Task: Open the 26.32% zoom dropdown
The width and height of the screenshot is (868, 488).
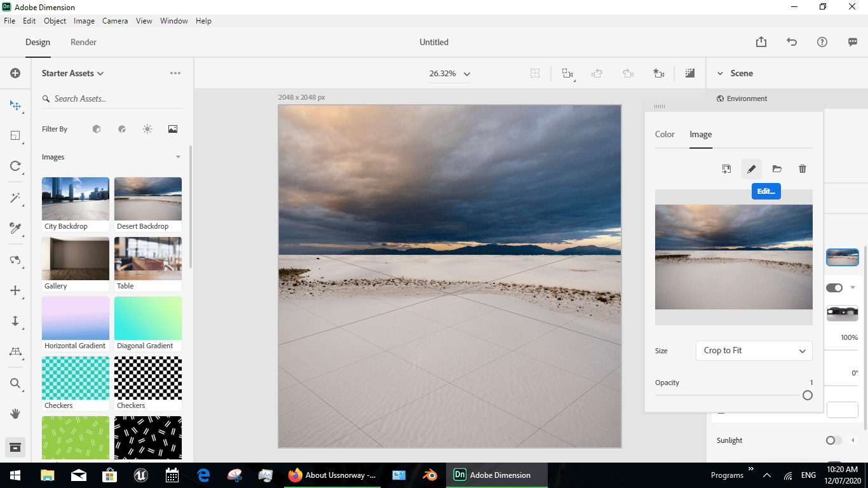Action: [449, 74]
